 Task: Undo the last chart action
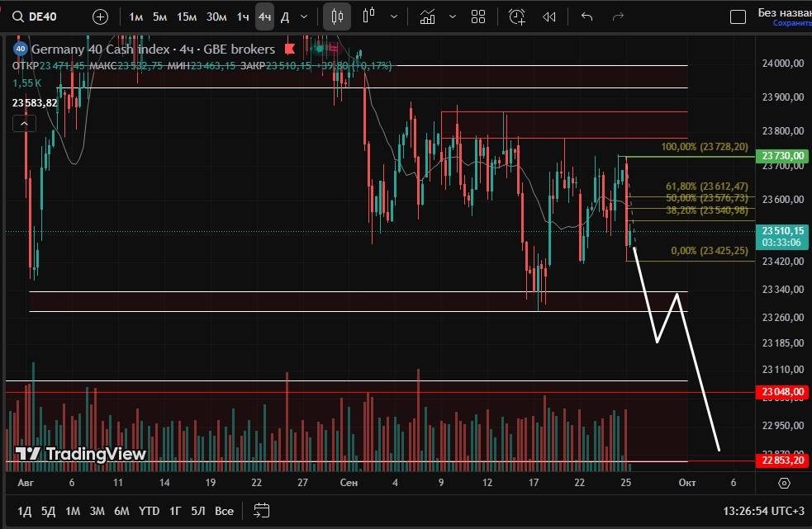tap(586, 17)
